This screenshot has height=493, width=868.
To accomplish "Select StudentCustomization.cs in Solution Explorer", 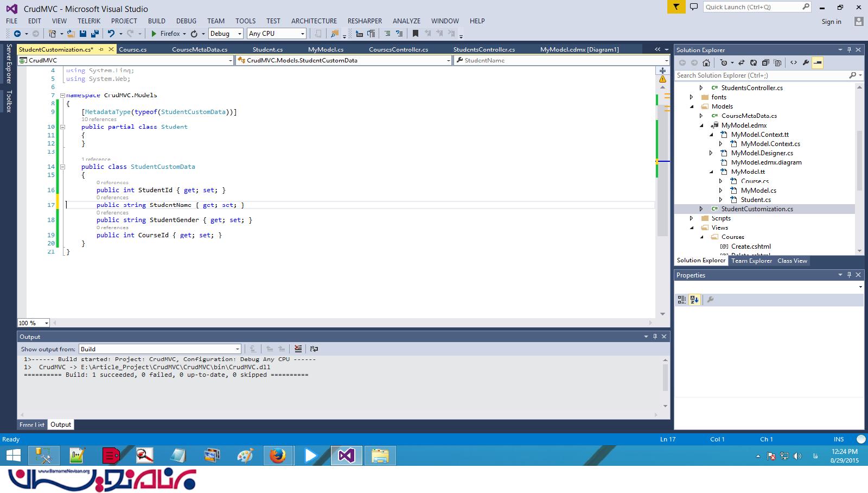I will tap(757, 209).
